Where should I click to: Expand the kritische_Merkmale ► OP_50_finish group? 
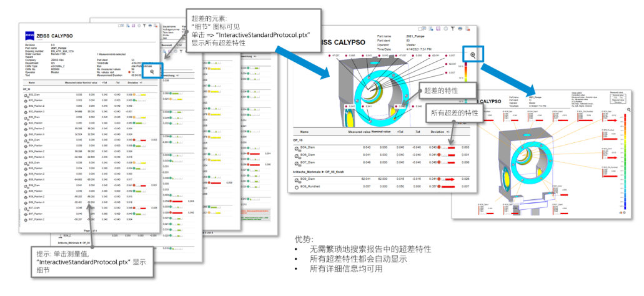[319, 172]
